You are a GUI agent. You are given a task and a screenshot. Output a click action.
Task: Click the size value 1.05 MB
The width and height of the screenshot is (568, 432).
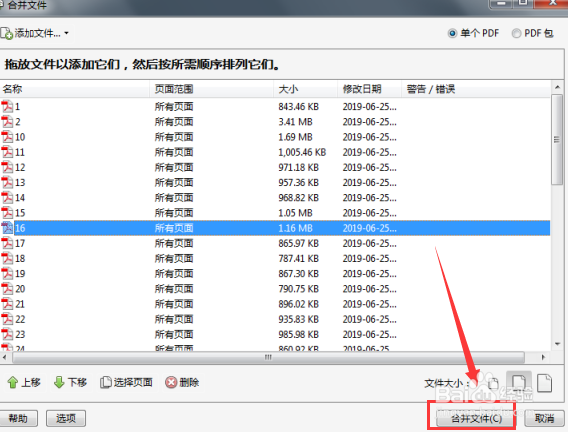pyautogui.click(x=295, y=213)
